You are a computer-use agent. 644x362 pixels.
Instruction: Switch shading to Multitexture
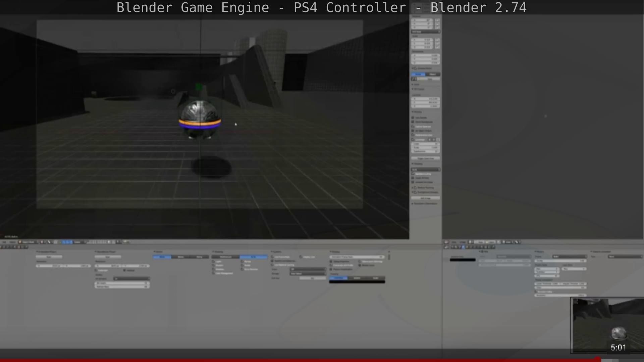coord(226,257)
